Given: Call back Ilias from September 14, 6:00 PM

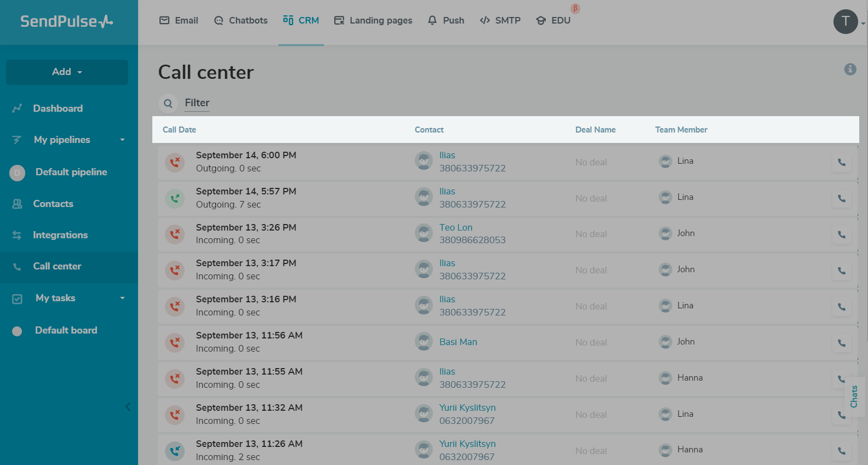Looking at the screenshot, I should [842, 162].
